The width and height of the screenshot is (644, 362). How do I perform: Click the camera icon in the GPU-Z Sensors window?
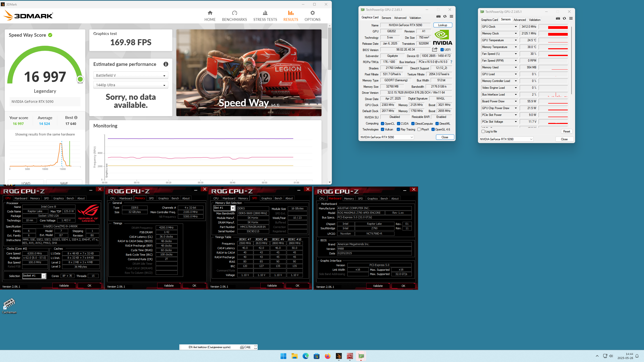click(x=558, y=18)
